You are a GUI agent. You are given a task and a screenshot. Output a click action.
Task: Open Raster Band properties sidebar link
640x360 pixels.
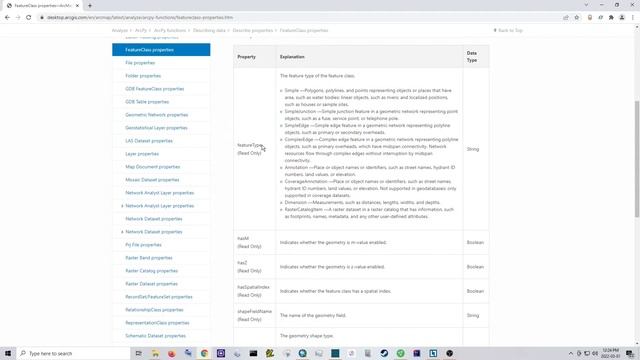149,258
